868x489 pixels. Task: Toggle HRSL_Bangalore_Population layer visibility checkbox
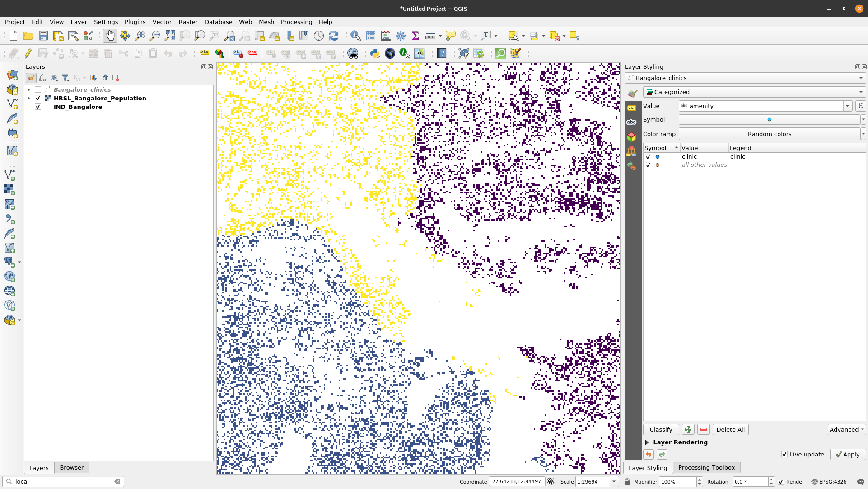click(38, 98)
